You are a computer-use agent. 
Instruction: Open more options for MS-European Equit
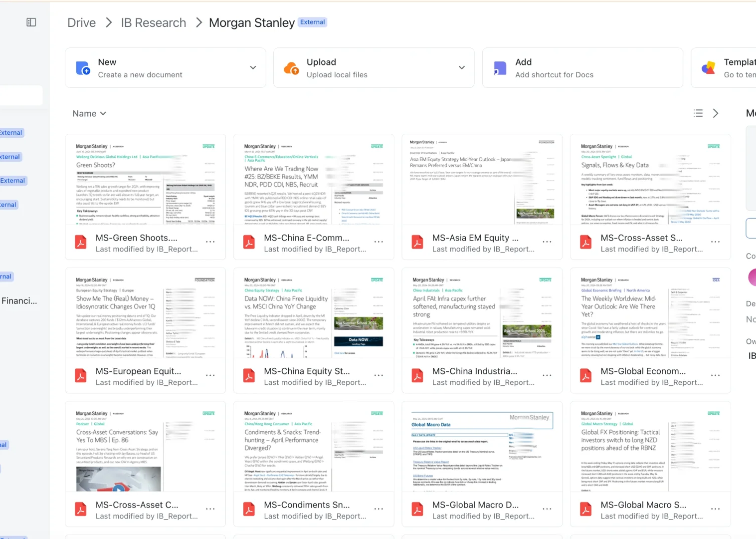click(x=210, y=375)
